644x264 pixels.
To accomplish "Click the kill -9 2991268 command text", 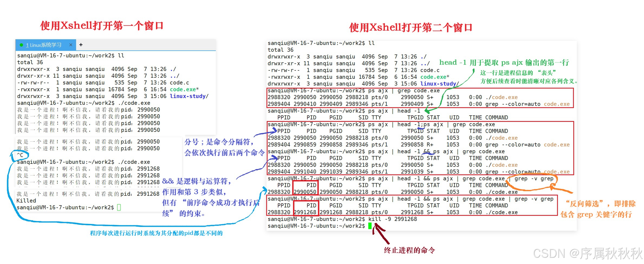I will 393,219.
